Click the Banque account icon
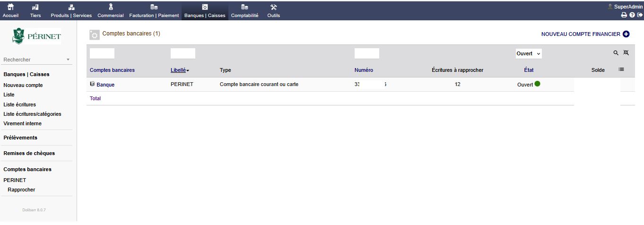The width and height of the screenshot is (644, 225). [92, 84]
